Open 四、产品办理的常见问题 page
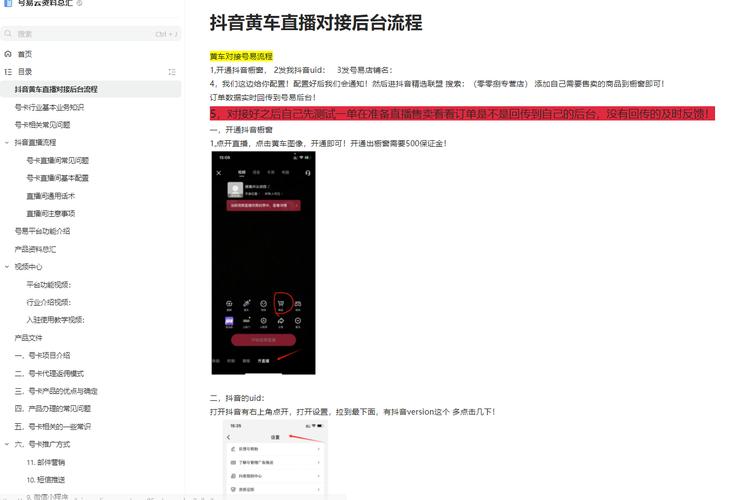The image size is (737, 500). [x=53, y=408]
